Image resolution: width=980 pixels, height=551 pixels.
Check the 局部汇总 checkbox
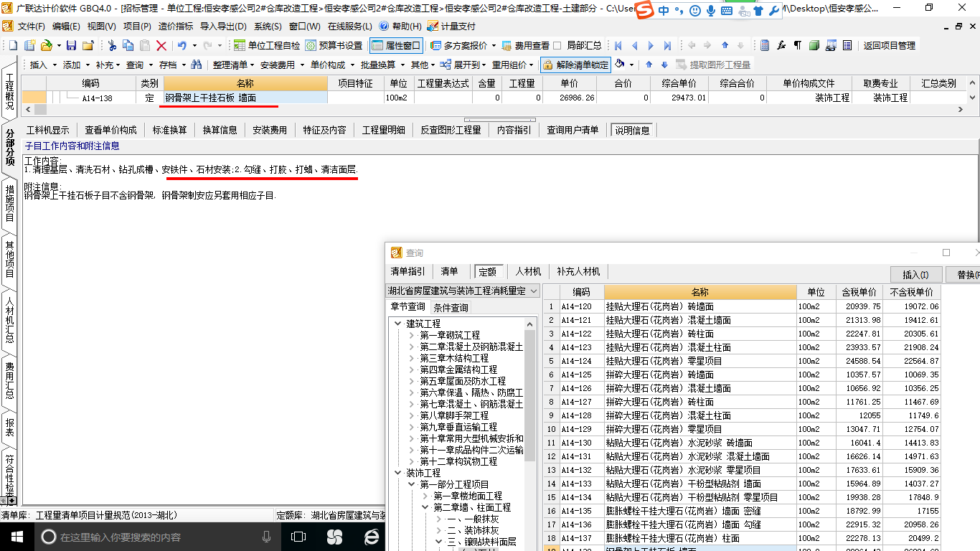pyautogui.click(x=557, y=45)
